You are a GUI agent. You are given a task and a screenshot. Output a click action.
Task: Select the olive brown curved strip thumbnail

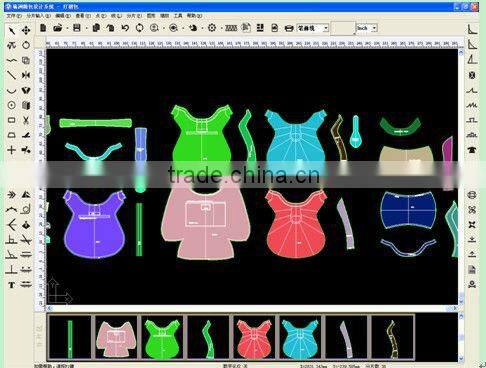[x=392, y=337]
